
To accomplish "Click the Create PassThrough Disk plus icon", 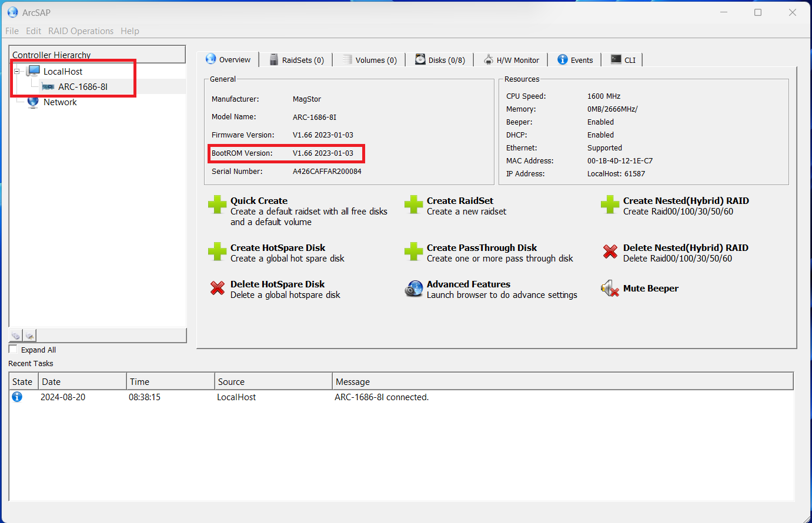I will click(x=413, y=252).
